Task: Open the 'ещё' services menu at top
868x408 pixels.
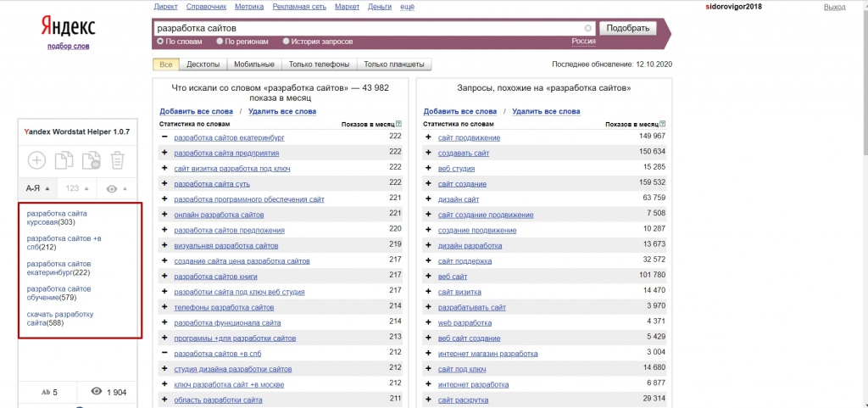Action: point(407,7)
